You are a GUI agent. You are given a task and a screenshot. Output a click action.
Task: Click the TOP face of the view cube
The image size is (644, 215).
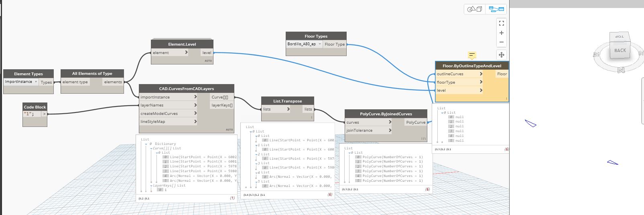click(620, 36)
